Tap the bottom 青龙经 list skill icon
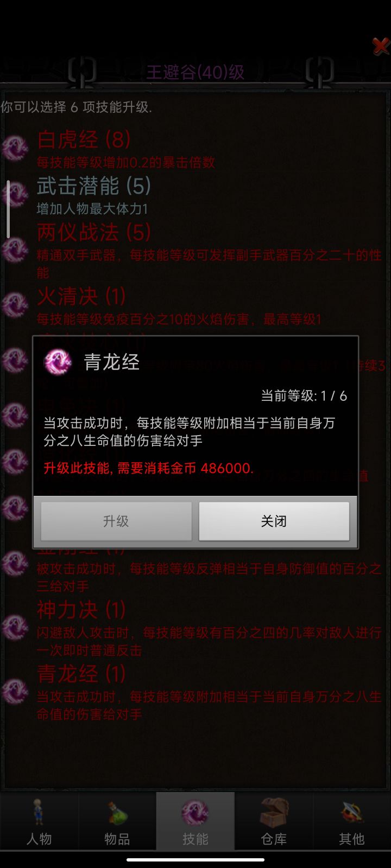Screen dimensions: 391x868 [x=15, y=692]
